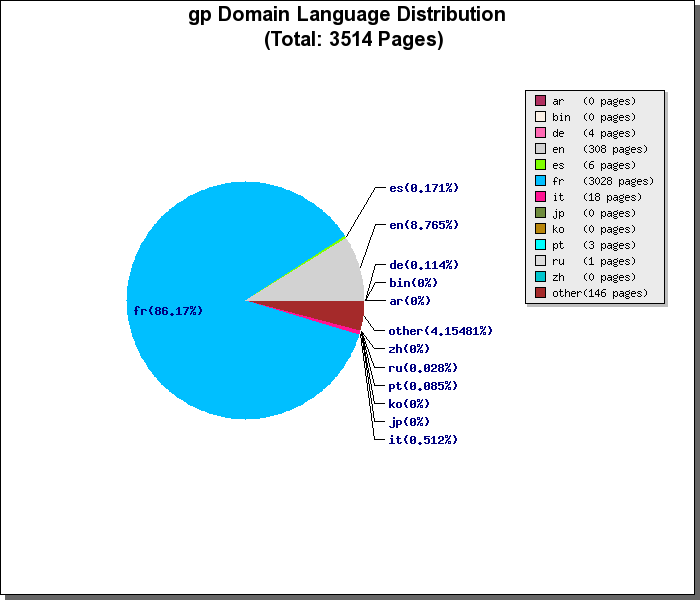Click the fr(86.17%) label on pie
This screenshot has width=700, height=600.
168,311
